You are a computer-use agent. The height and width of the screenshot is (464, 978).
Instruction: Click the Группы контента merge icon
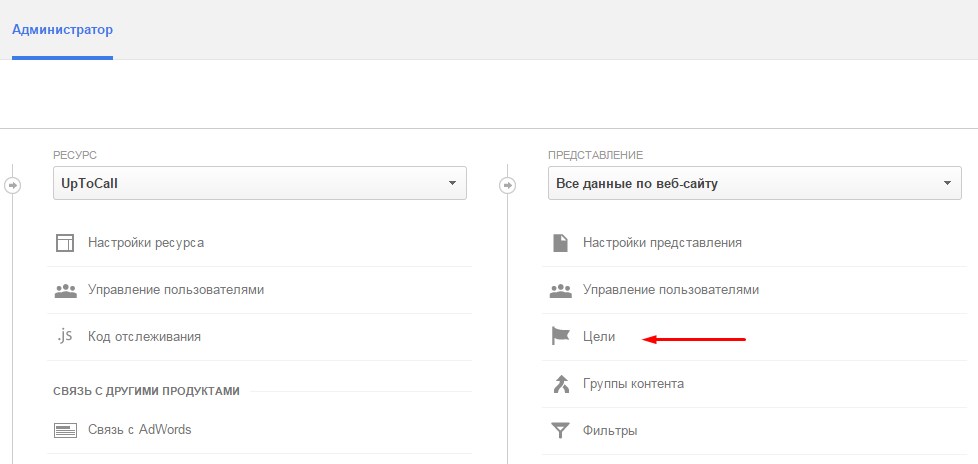coord(561,384)
